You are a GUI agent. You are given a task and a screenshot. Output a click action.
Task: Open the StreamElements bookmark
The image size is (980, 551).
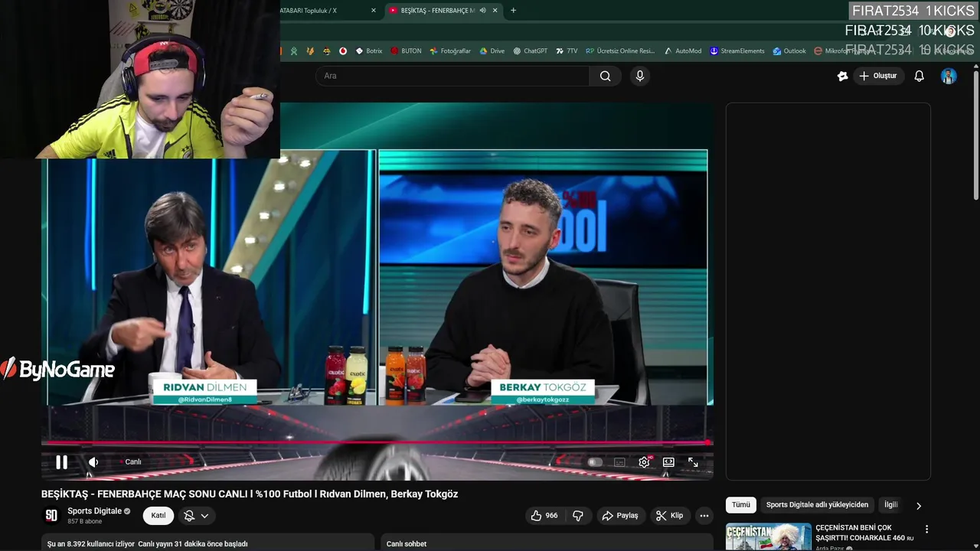point(737,51)
